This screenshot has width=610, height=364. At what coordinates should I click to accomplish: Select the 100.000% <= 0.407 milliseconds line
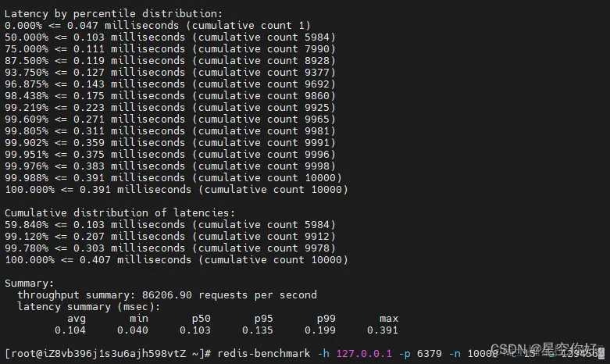[x=177, y=260]
